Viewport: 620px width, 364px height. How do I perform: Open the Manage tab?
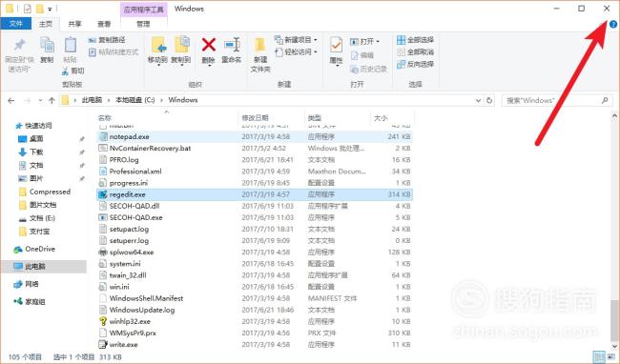click(x=143, y=24)
